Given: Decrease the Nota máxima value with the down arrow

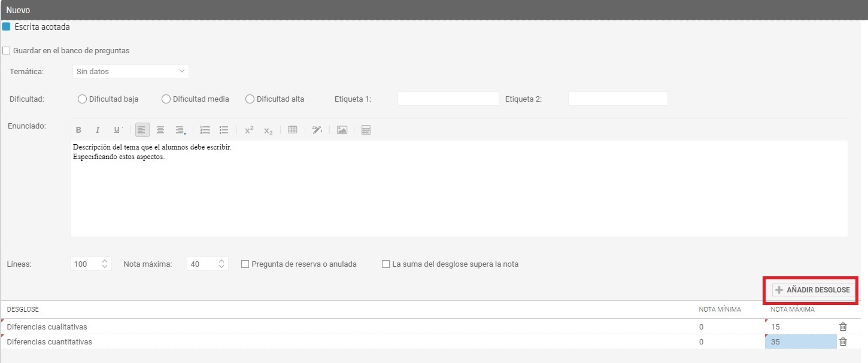Looking at the screenshot, I should 221,267.
